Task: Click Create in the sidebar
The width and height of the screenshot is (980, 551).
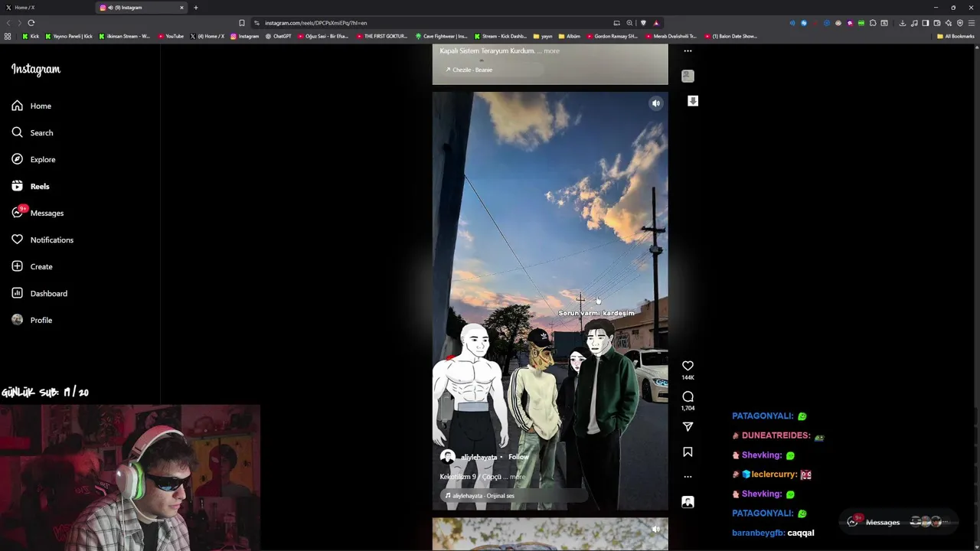Action: (x=32, y=266)
